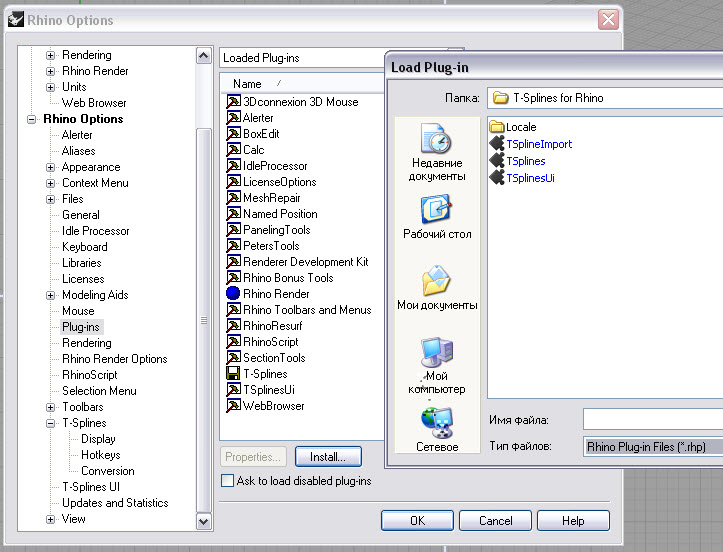This screenshot has width=723, height=552.
Task: Confirm with the OK button
Action: pos(417,520)
